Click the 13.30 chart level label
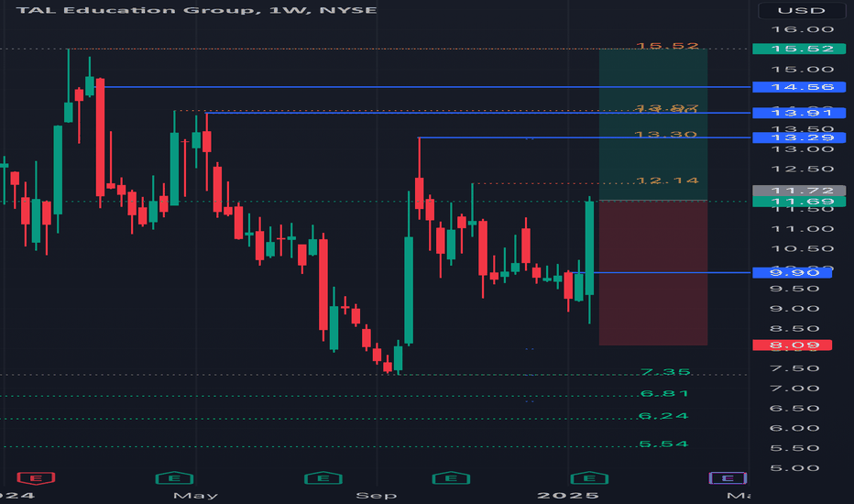The width and height of the screenshot is (854, 504). coord(665,134)
